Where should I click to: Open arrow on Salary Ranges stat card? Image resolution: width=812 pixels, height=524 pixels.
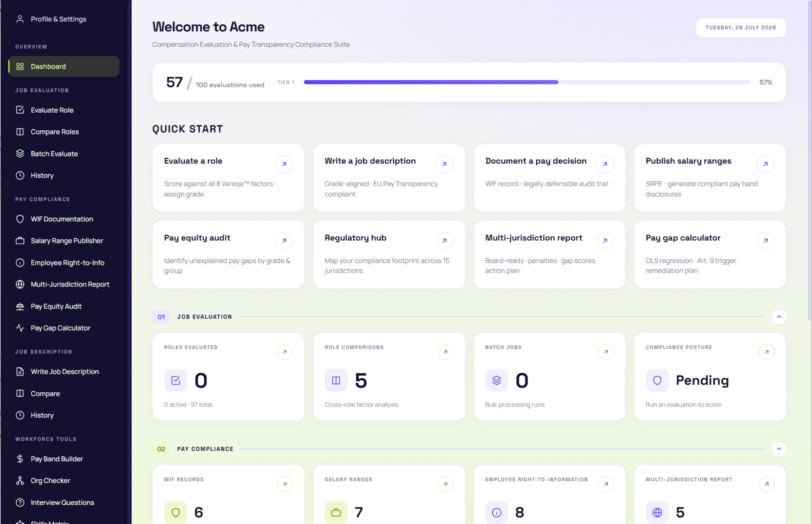coord(445,484)
